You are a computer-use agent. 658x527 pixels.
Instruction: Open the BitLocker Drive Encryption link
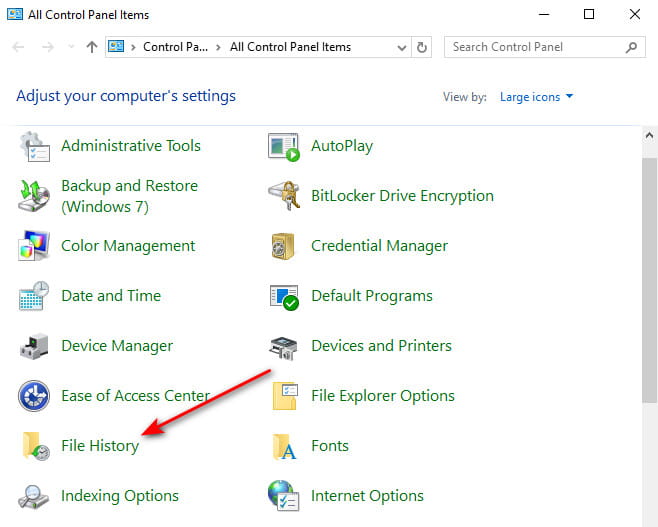coord(402,196)
